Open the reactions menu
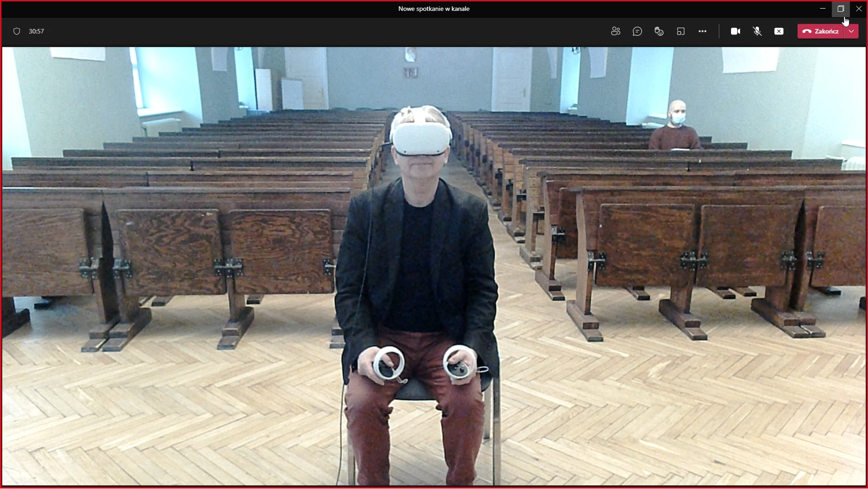 (659, 31)
